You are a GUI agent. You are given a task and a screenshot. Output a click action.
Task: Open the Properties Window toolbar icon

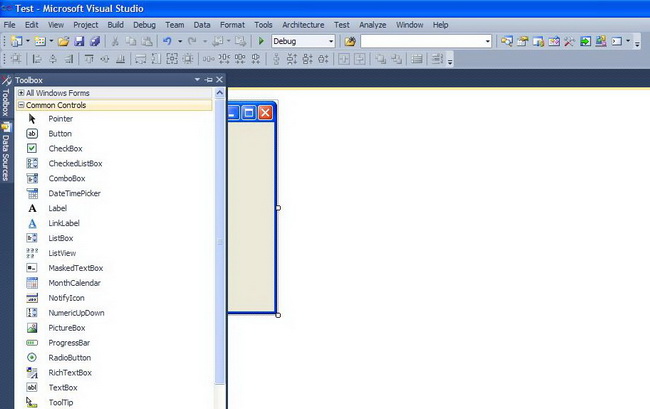pyautogui.click(x=522, y=41)
